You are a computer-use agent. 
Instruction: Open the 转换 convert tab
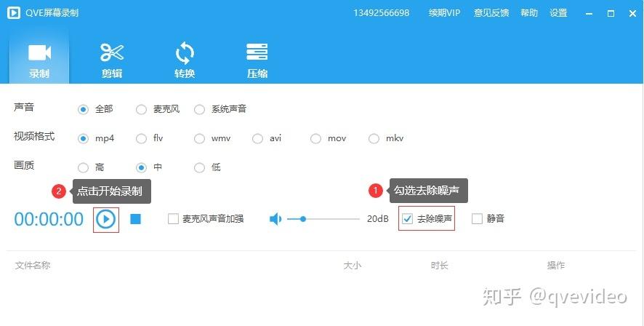[x=185, y=61]
